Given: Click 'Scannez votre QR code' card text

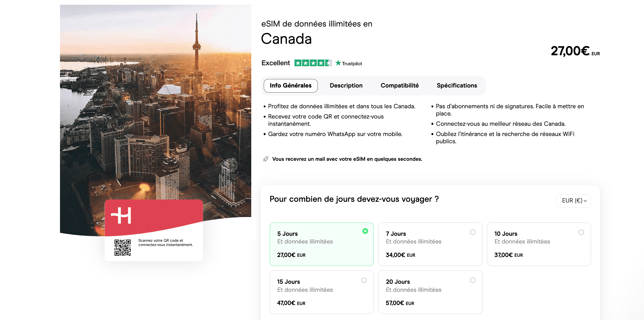Looking at the screenshot, I should click(165, 242).
